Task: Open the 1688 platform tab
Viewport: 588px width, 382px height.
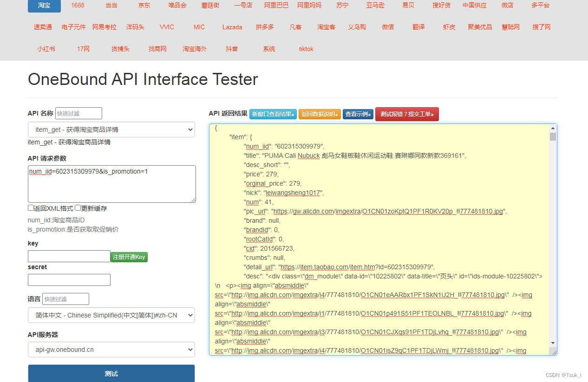Action: [x=78, y=6]
